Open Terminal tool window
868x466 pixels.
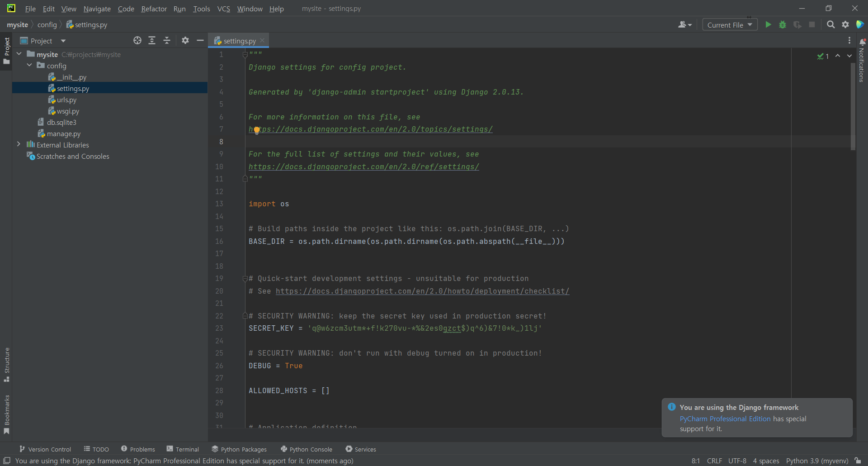pyautogui.click(x=183, y=449)
